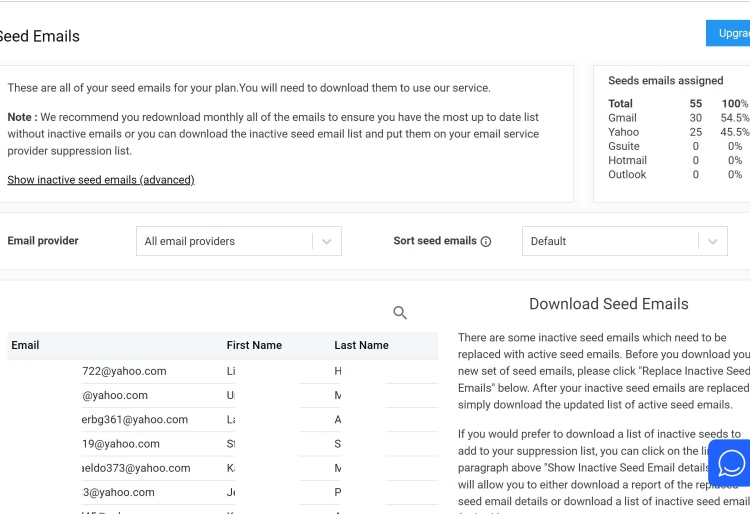750x515 pixels.
Task: Click the search magnifier icon above the table
Action: (400, 313)
